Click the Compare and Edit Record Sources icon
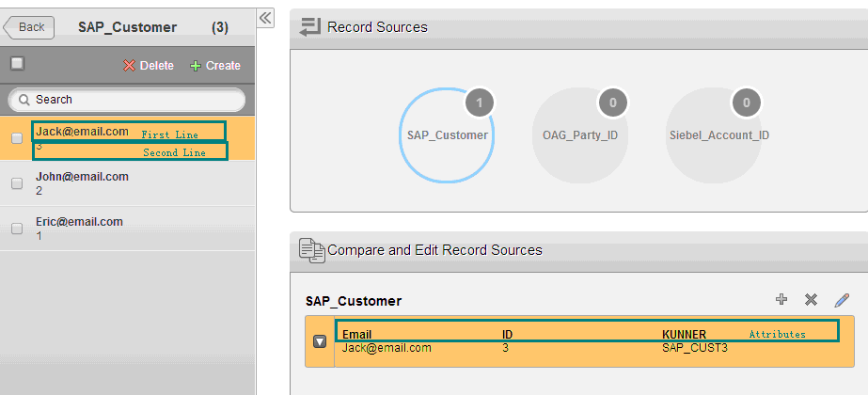The width and height of the screenshot is (868, 395). [x=311, y=250]
